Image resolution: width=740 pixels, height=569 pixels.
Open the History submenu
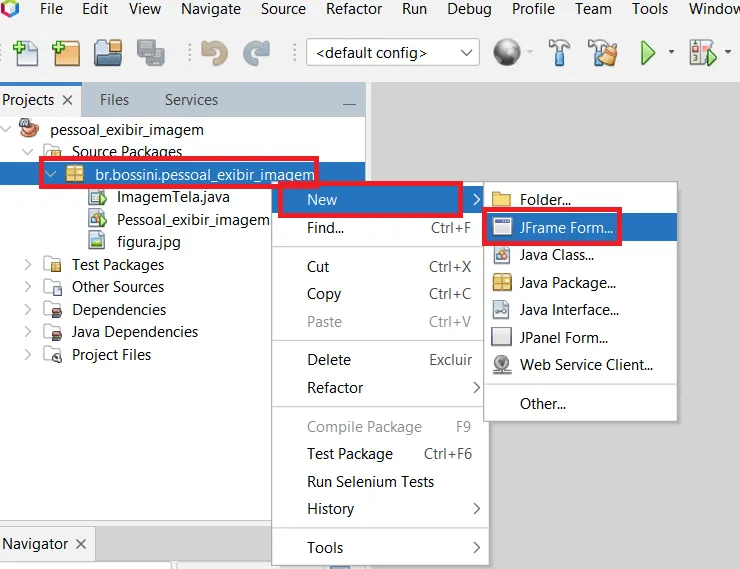[378, 509]
